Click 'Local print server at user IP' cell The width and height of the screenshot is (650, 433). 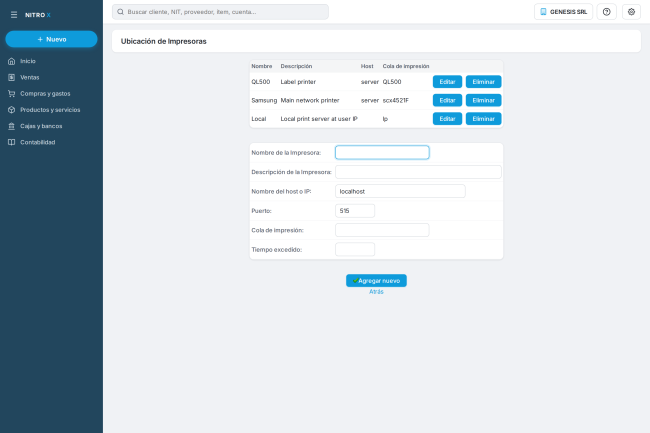(319, 119)
